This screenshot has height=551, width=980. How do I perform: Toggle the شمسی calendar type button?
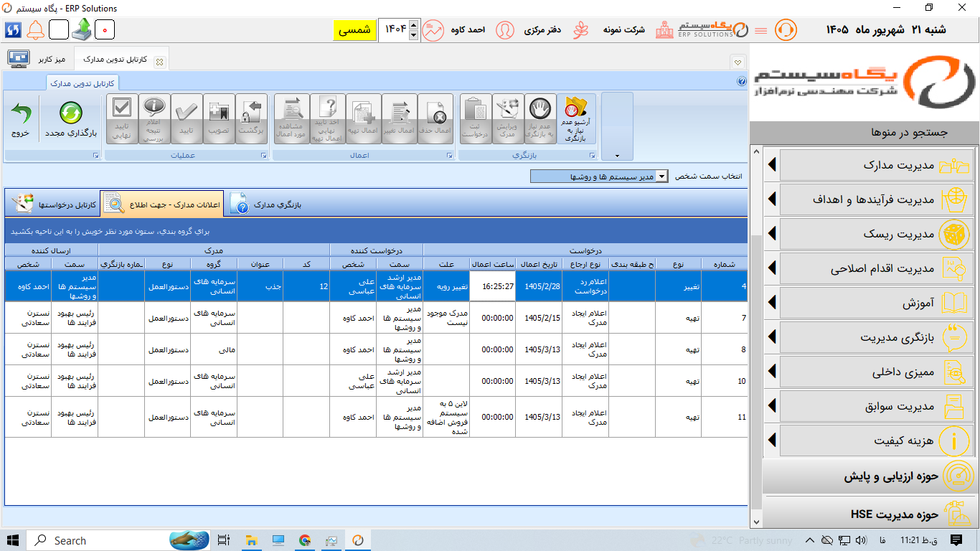tap(354, 30)
